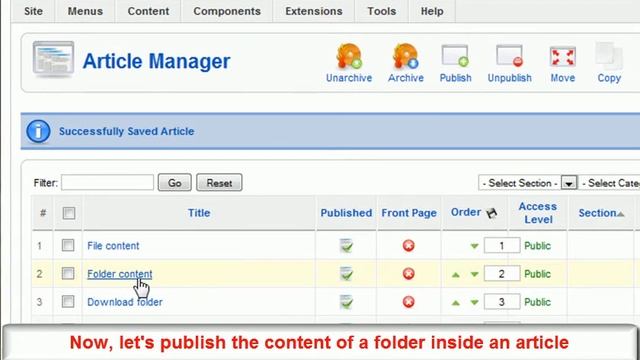Toggle front page icon for Folder content
The height and width of the screenshot is (360, 640).
pyautogui.click(x=409, y=273)
